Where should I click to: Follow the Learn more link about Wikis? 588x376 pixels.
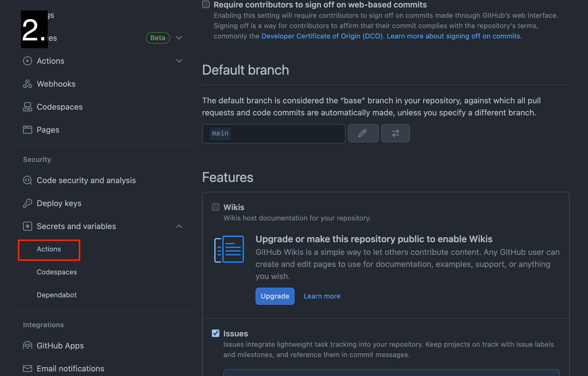[x=322, y=296]
